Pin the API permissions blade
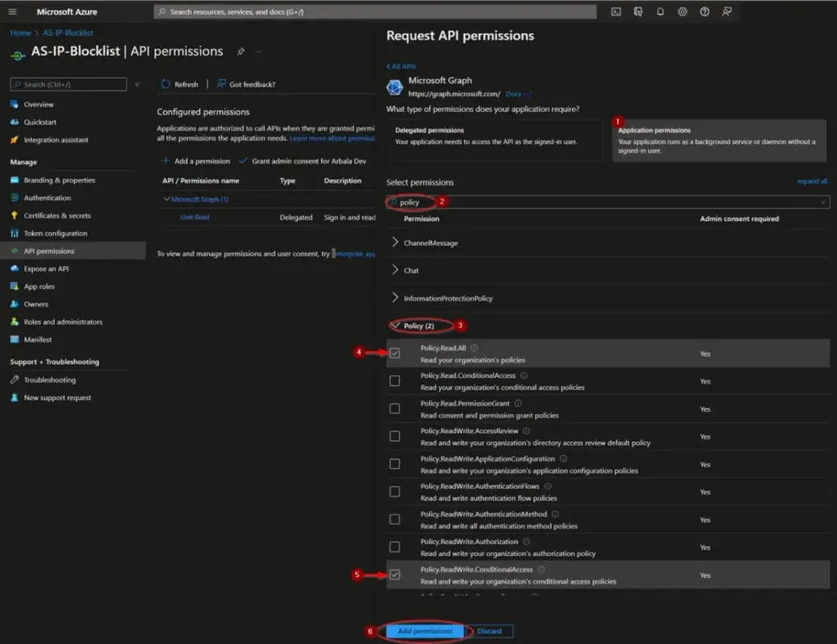Image resolution: width=837 pixels, height=644 pixels. coord(240,51)
